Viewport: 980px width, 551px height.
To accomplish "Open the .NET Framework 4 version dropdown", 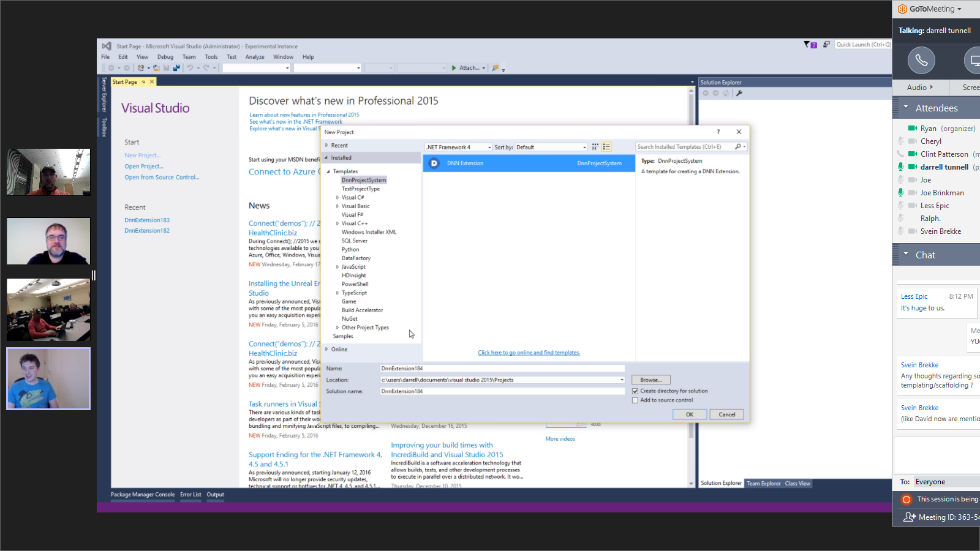I will coord(459,147).
